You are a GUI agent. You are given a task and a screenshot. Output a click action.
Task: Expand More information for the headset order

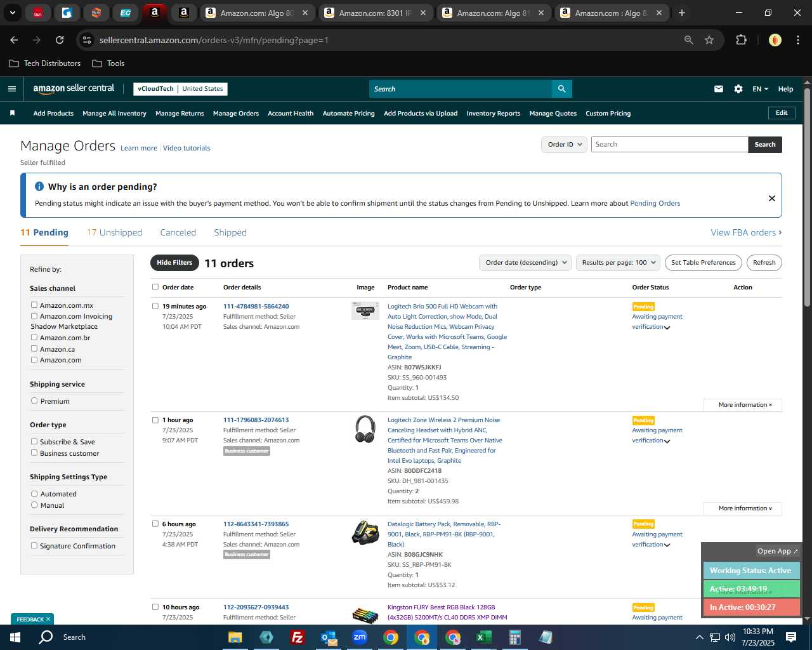point(743,508)
